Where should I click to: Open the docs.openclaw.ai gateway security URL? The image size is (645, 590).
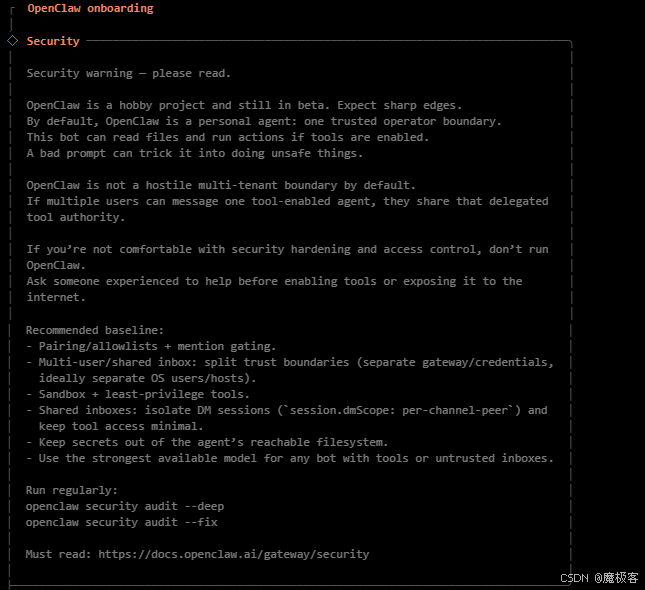coord(234,554)
